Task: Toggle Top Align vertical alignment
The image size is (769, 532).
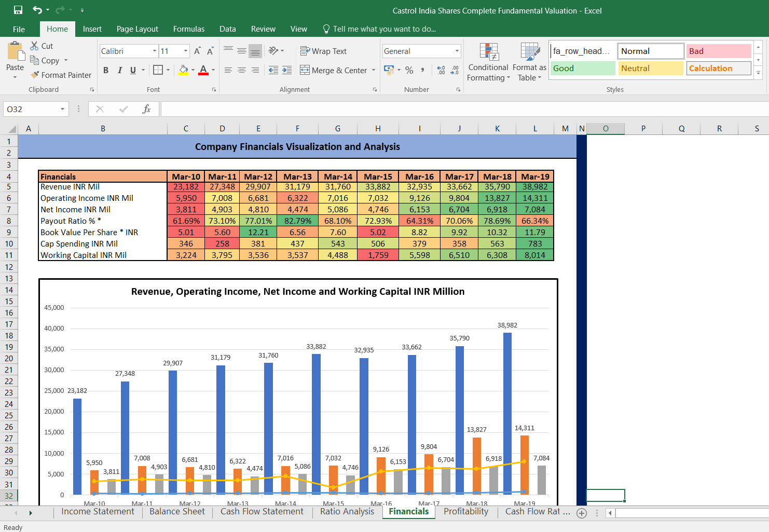Action: 228,51
